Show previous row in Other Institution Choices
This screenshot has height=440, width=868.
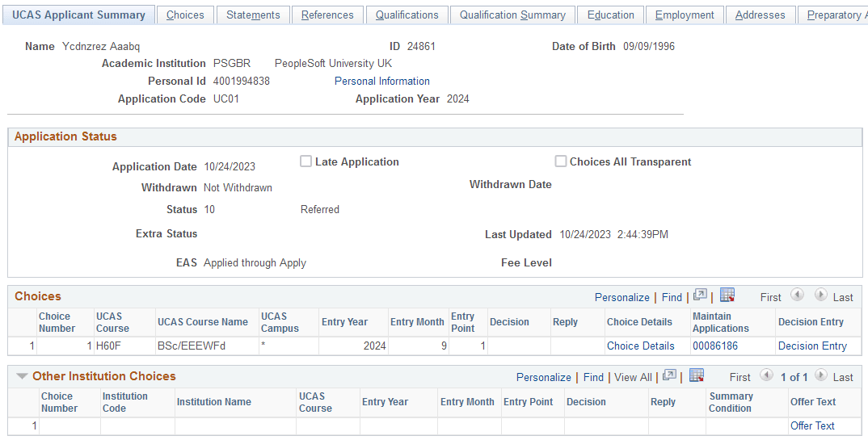(x=767, y=375)
